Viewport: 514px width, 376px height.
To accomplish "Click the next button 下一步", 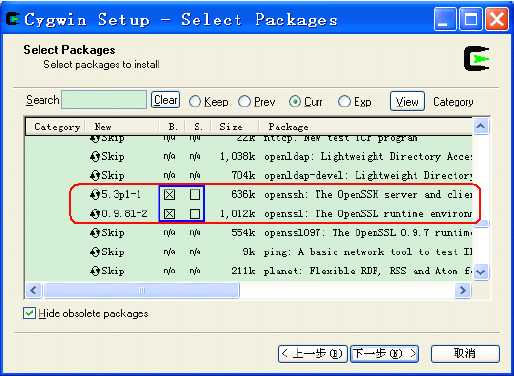I will point(384,354).
